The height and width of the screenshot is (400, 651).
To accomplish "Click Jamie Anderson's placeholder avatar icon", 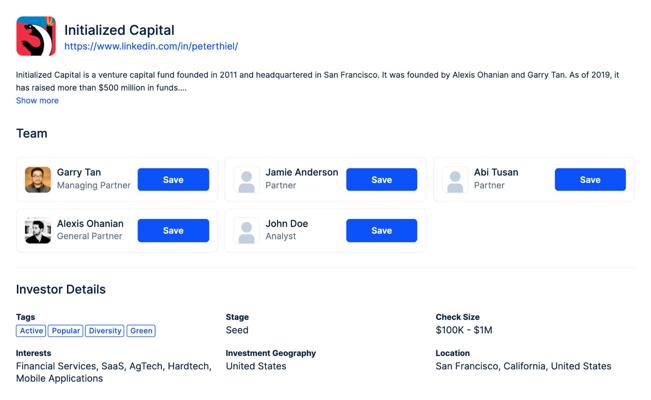I will (x=247, y=180).
